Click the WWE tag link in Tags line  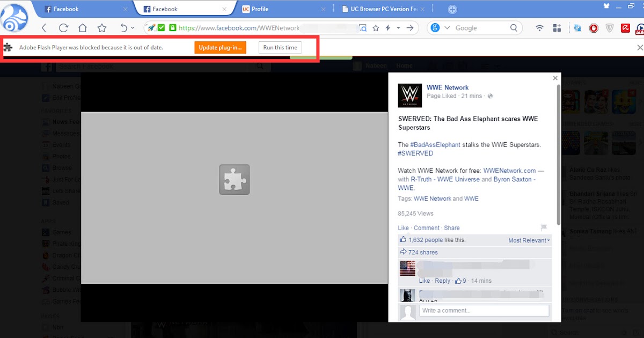click(x=471, y=199)
